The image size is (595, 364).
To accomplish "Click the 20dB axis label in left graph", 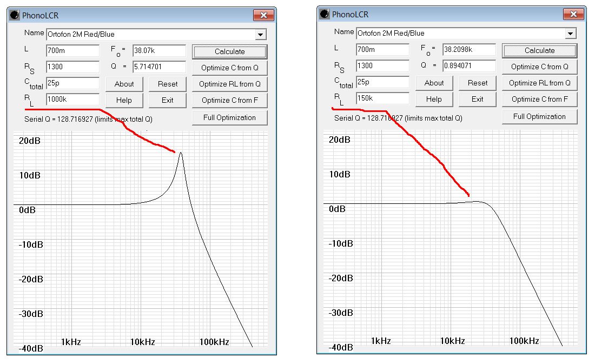I will (30, 141).
